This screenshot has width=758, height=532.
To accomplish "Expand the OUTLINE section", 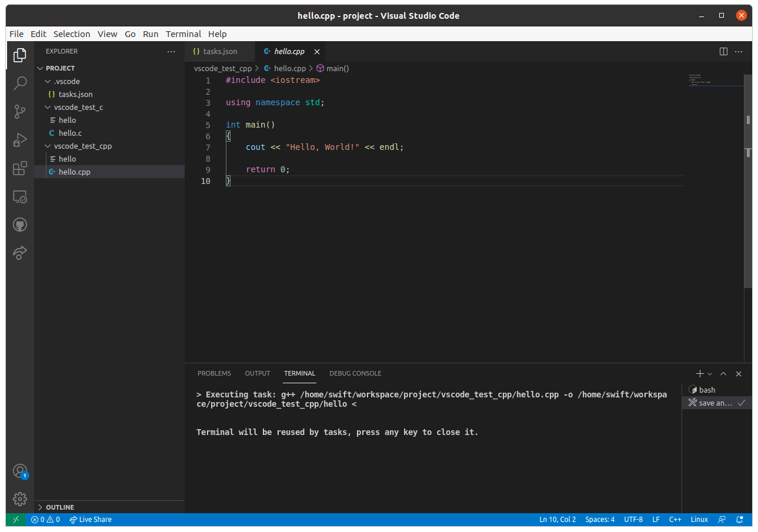I will pyautogui.click(x=109, y=507).
